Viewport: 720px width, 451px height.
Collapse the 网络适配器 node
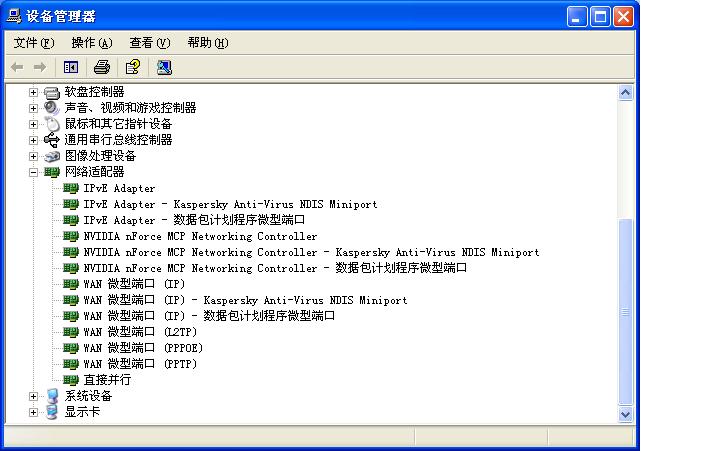33,173
